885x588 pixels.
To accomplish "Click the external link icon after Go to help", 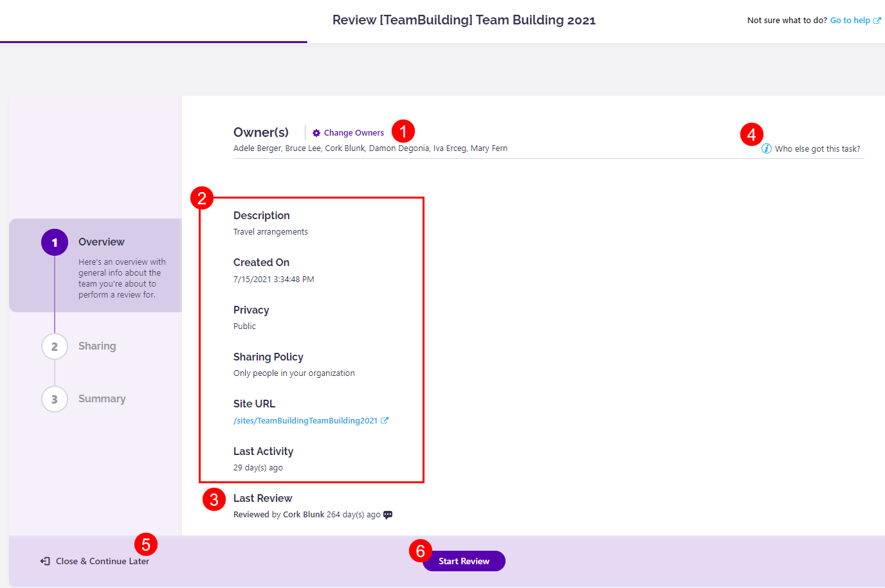I will [x=879, y=20].
